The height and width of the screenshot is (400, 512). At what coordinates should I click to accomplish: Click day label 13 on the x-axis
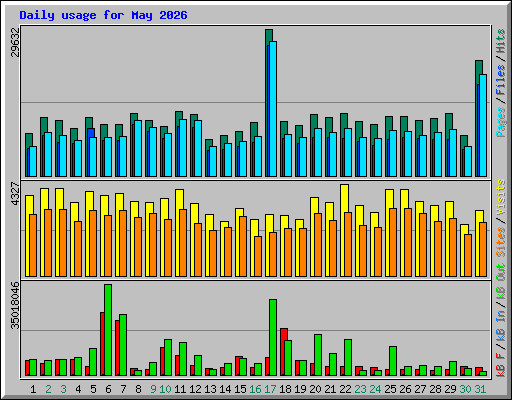[x=210, y=389]
